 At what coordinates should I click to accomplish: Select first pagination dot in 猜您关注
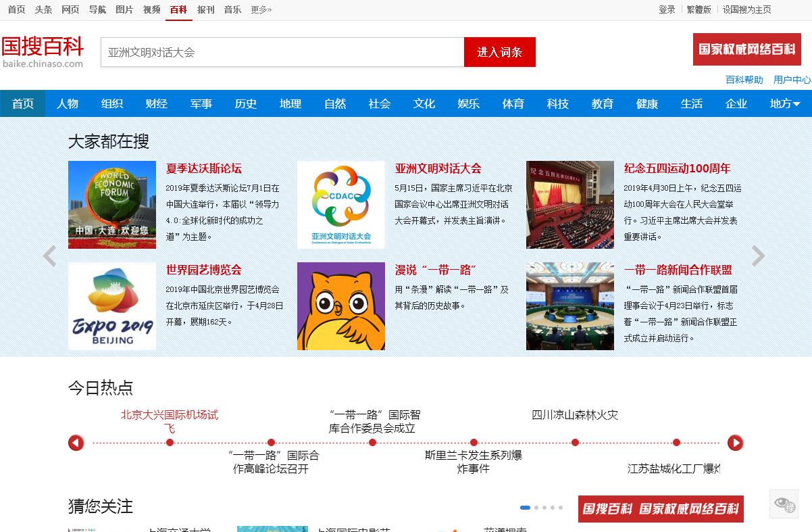point(525,508)
